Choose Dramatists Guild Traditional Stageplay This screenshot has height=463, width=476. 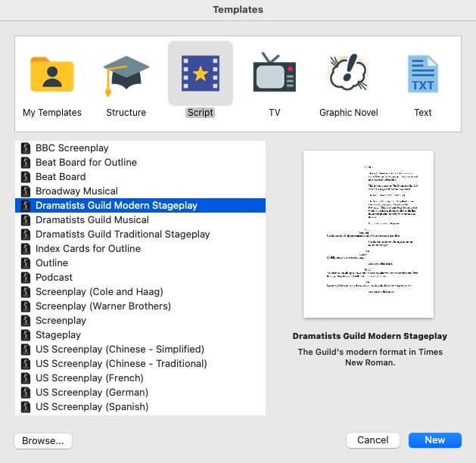(x=123, y=235)
